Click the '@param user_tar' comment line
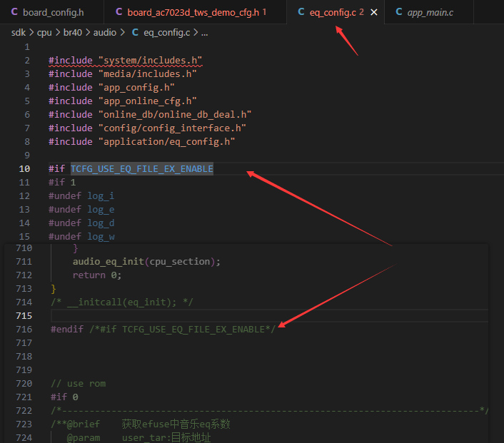Screen dimensions: 504x443 138,437
